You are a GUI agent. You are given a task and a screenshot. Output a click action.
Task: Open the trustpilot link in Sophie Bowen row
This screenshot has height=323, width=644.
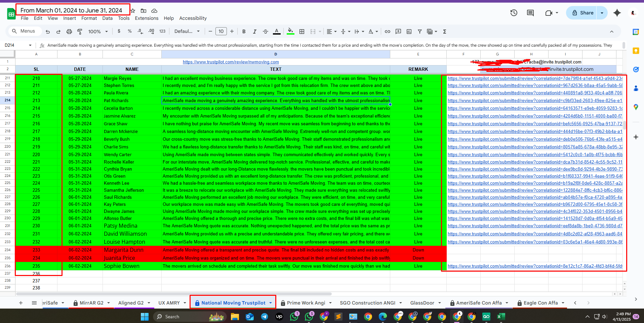[x=535, y=266]
